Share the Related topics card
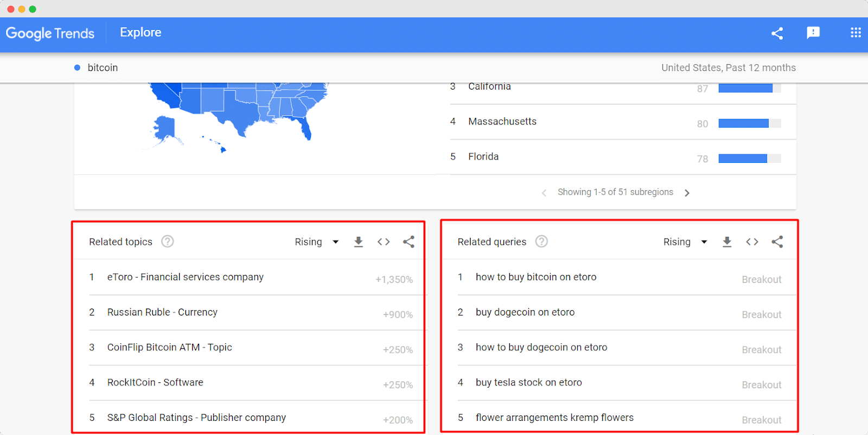 point(409,242)
